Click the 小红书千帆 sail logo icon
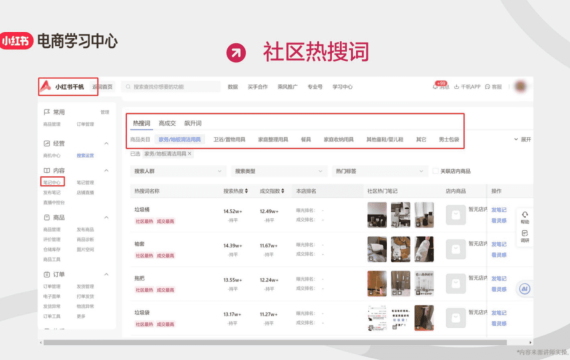Image resolution: width=570 pixels, height=360 pixels. (x=46, y=86)
